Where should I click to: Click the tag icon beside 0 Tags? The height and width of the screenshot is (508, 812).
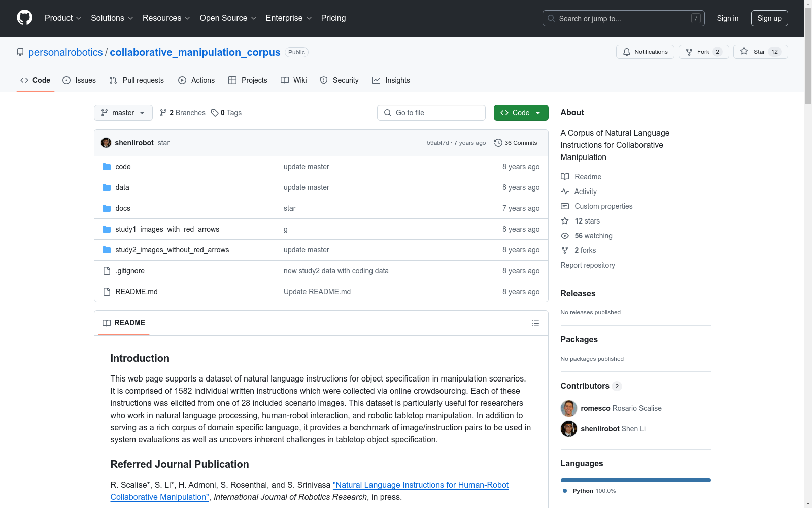(215, 113)
